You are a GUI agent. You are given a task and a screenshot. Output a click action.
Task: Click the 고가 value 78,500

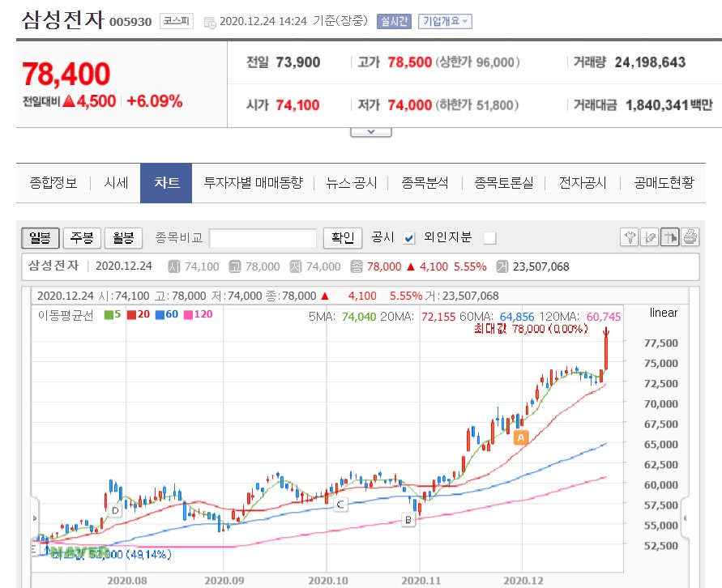tap(409, 62)
